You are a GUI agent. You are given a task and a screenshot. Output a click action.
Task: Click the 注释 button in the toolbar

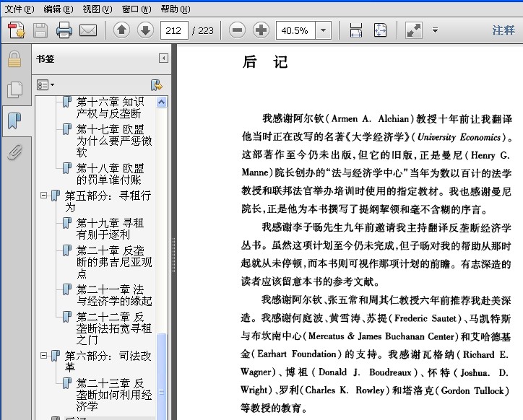[x=503, y=30]
